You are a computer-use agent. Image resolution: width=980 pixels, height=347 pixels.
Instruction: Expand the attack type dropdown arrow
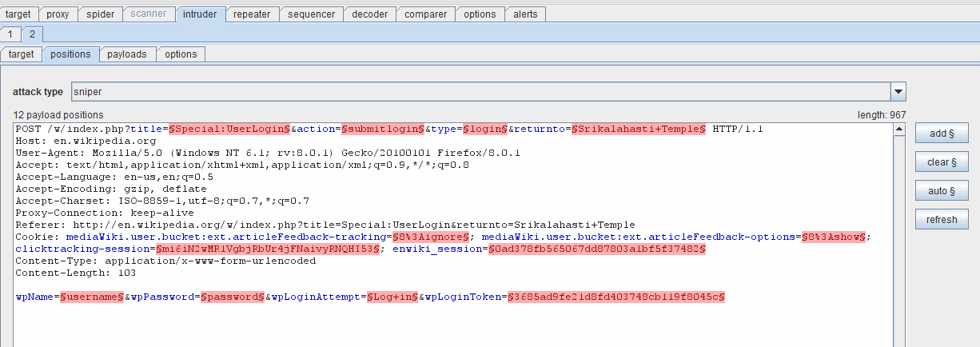coord(898,92)
